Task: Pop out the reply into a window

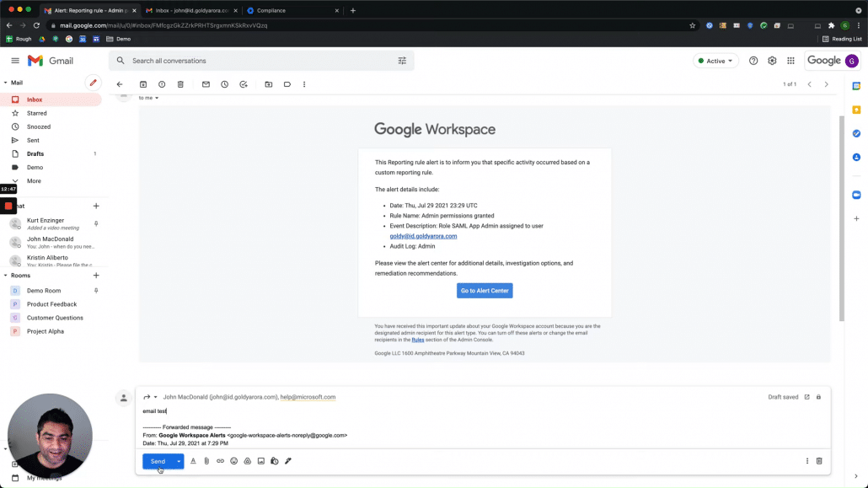Action: coord(807,397)
